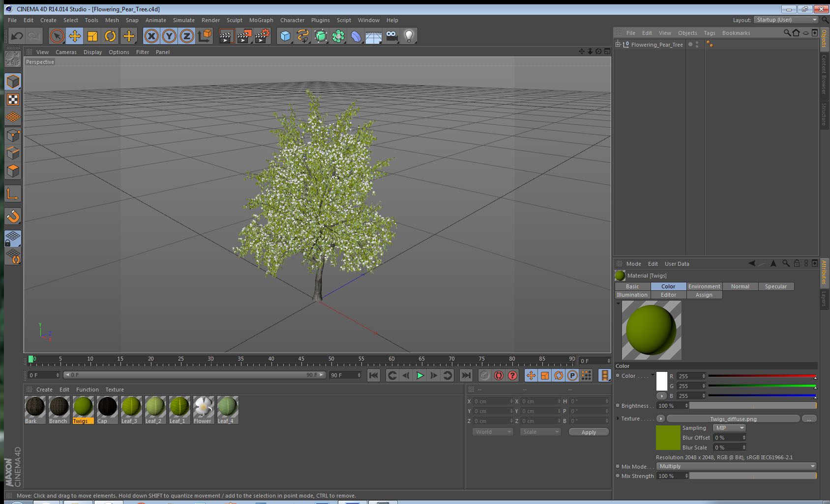This screenshot has width=830, height=504.
Task: Open the World coordinate dropdown
Action: click(493, 432)
